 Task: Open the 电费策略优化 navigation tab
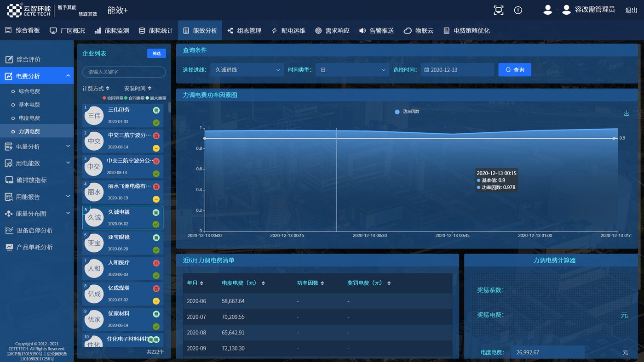466,31
